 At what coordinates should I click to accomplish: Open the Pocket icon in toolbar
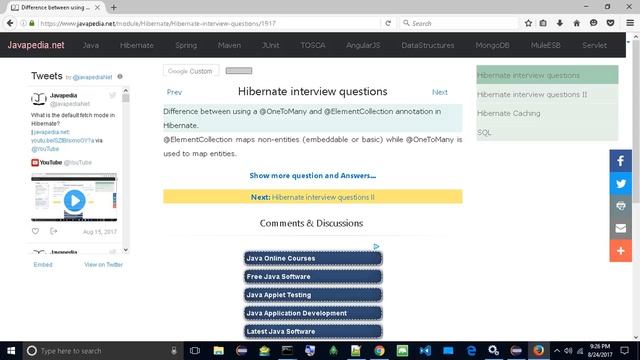pos(610,23)
